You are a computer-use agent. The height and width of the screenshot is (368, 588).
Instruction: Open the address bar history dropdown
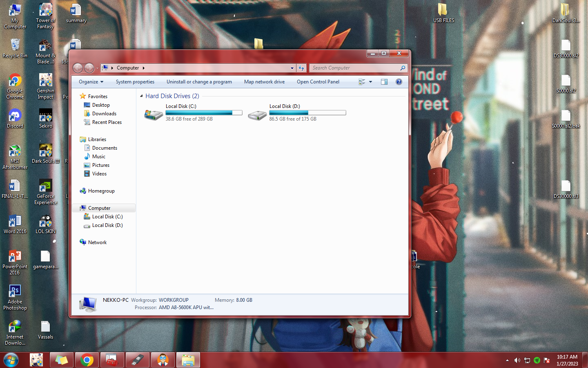point(292,68)
